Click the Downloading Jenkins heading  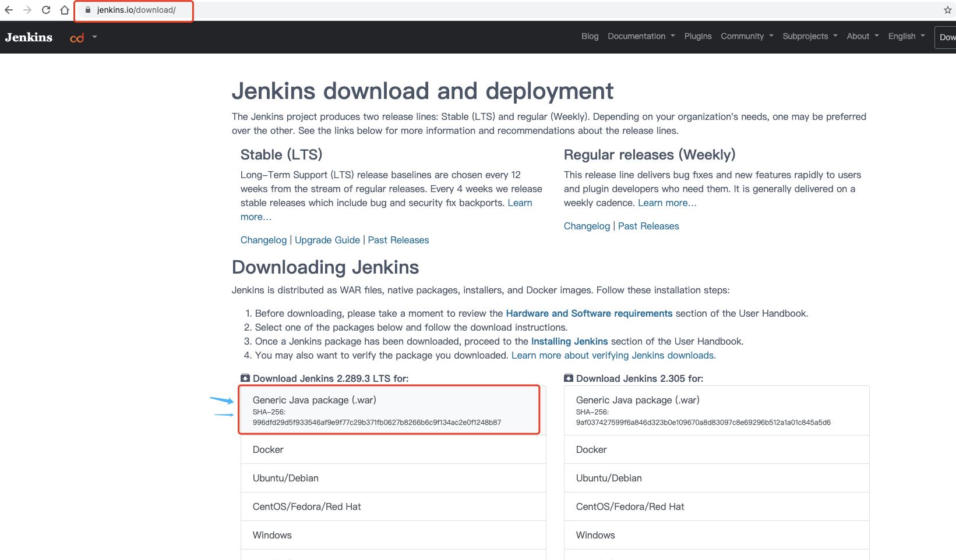pos(325,267)
